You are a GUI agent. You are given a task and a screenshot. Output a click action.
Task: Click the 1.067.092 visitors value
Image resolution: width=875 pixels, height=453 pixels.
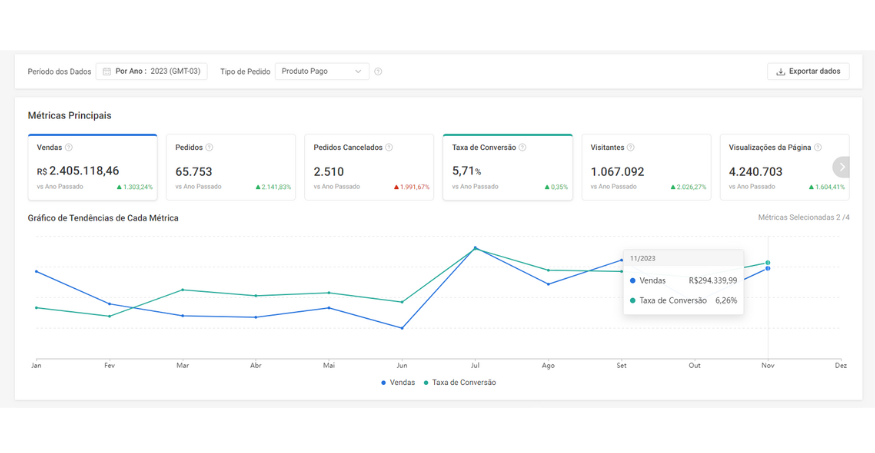tap(617, 172)
